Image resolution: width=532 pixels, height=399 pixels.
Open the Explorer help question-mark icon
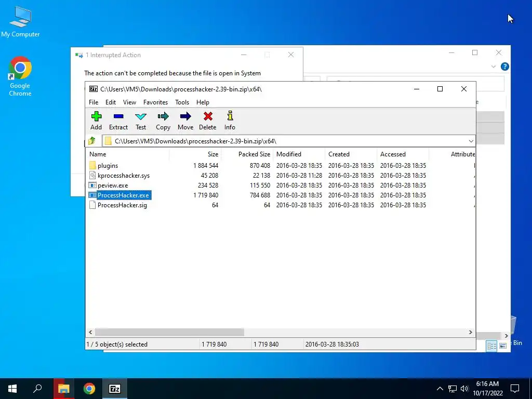point(505,66)
